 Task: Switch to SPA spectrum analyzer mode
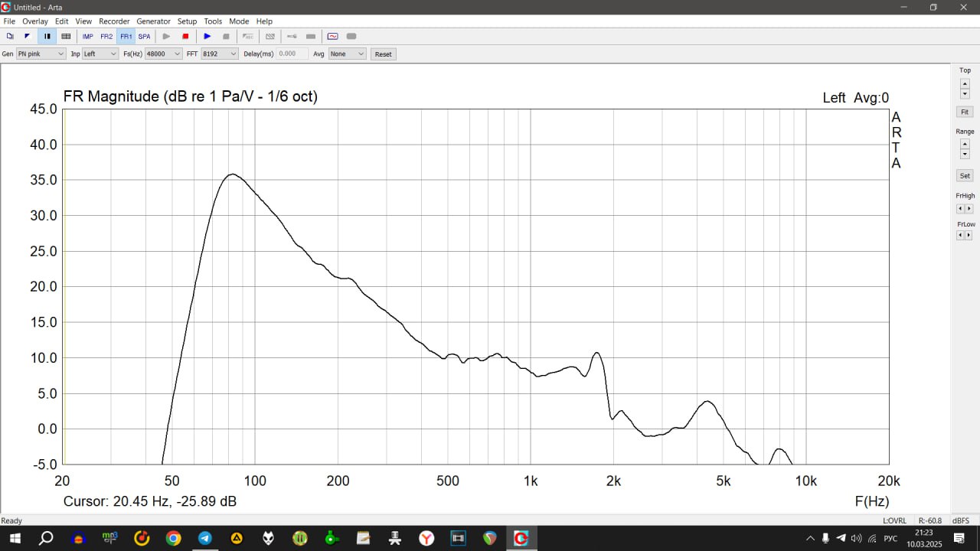point(144,36)
